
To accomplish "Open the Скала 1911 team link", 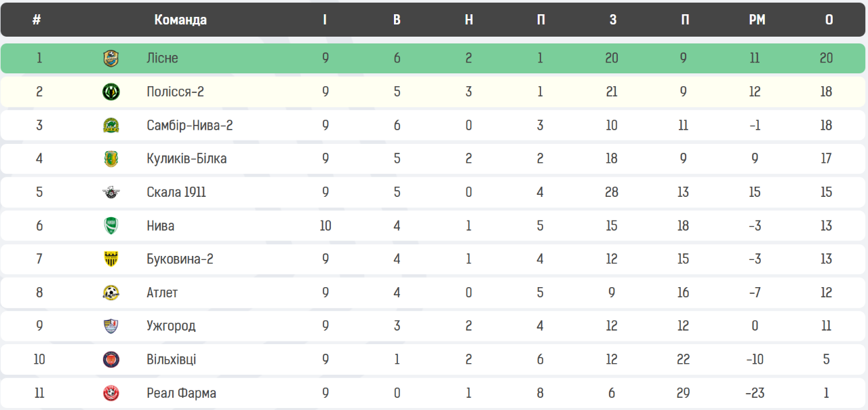I will click(176, 192).
